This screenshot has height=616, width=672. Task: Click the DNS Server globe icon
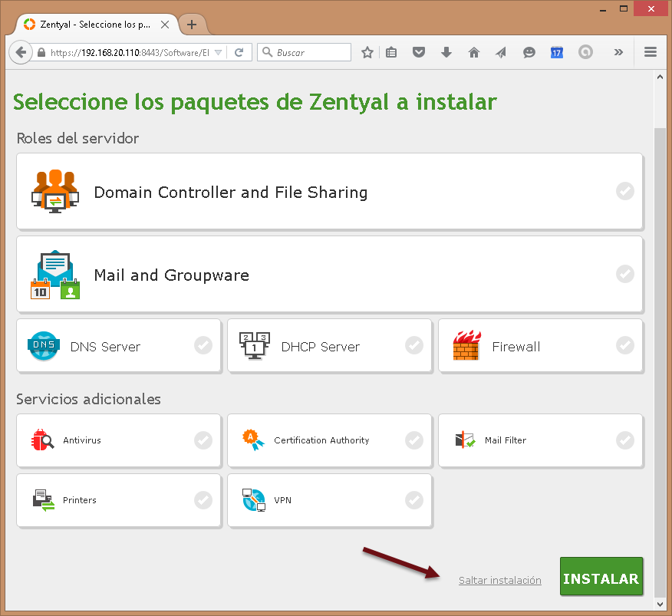(43, 346)
